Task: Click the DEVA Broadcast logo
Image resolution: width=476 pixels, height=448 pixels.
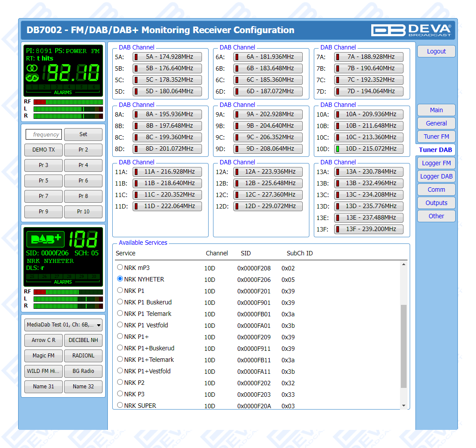Action: tap(411, 30)
